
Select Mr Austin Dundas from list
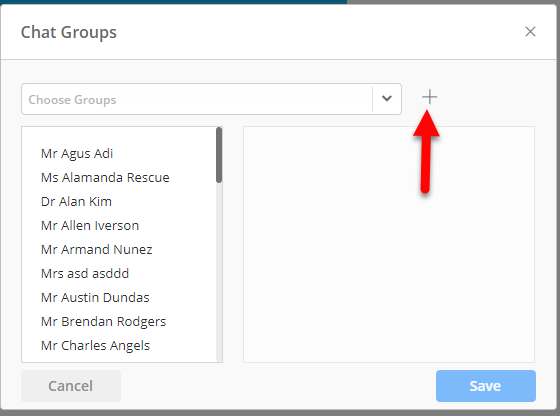(95, 297)
